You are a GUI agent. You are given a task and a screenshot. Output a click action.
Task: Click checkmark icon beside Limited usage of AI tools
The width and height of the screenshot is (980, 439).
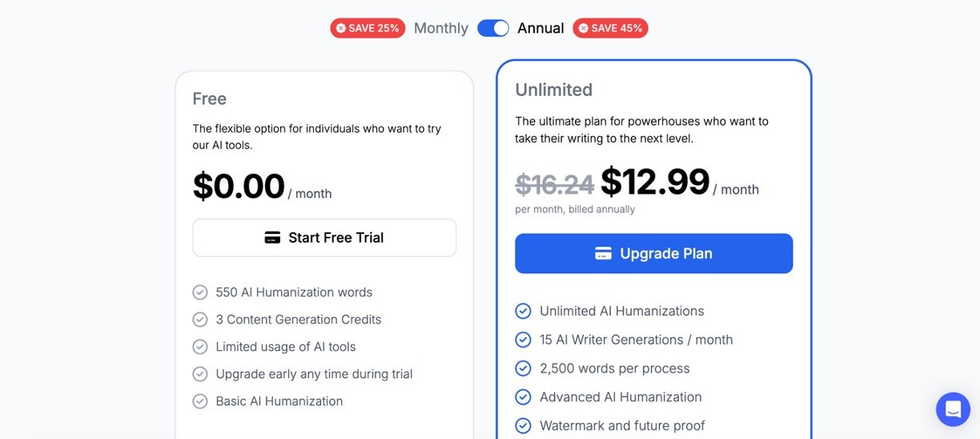(x=200, y=347)
